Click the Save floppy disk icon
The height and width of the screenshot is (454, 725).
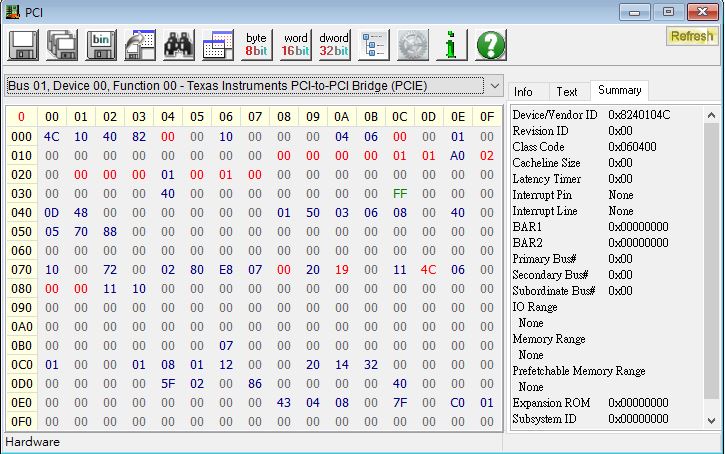click(x=23, y=45)
